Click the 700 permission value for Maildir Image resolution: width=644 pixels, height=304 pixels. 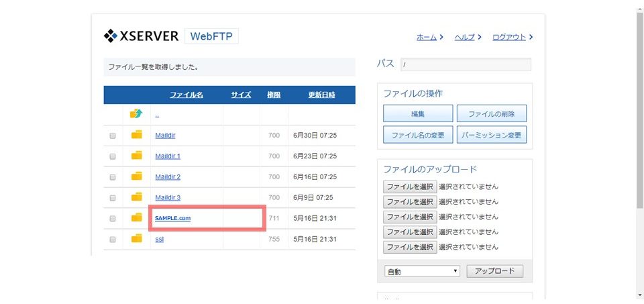[x=274, y=135]
